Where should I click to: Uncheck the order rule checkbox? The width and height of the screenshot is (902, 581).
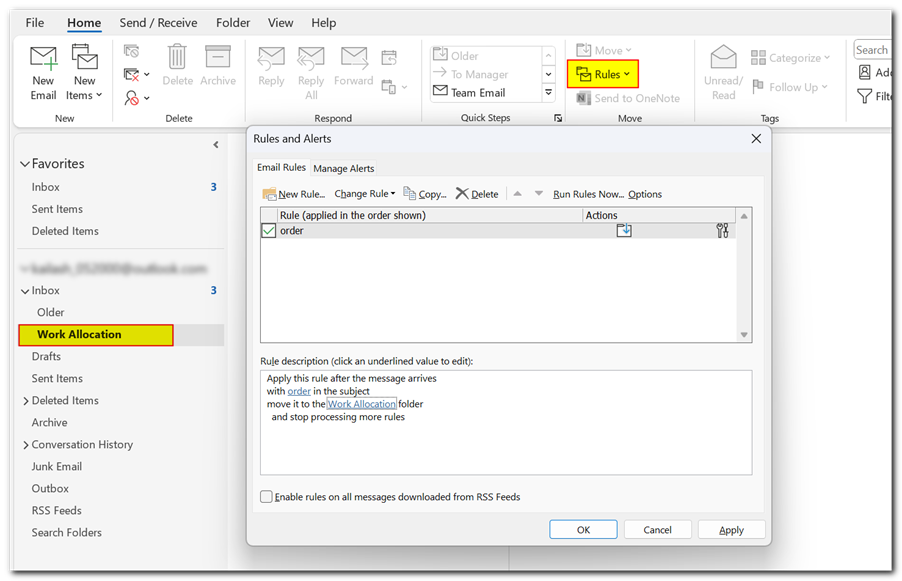[269, 231]
